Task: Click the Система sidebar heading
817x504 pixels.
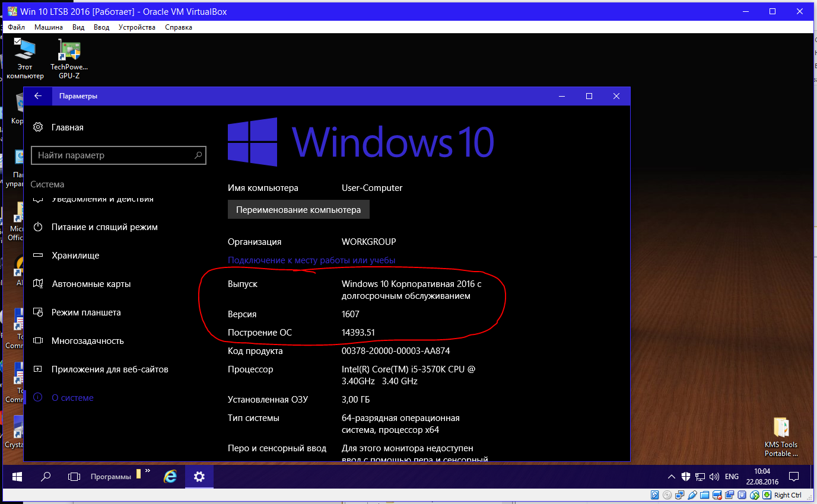Action: [47, 184]
